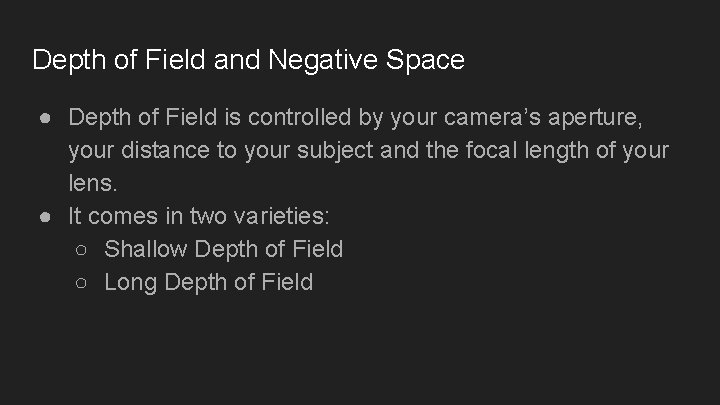Click the word 'aperture,' in first bullet
The image size is (720, 405).
[600, 119]
